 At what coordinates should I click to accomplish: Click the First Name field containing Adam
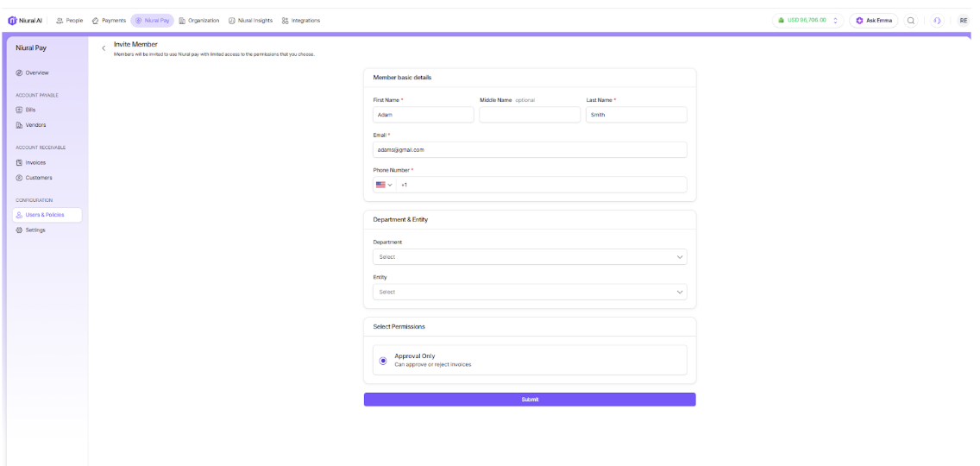423,115
